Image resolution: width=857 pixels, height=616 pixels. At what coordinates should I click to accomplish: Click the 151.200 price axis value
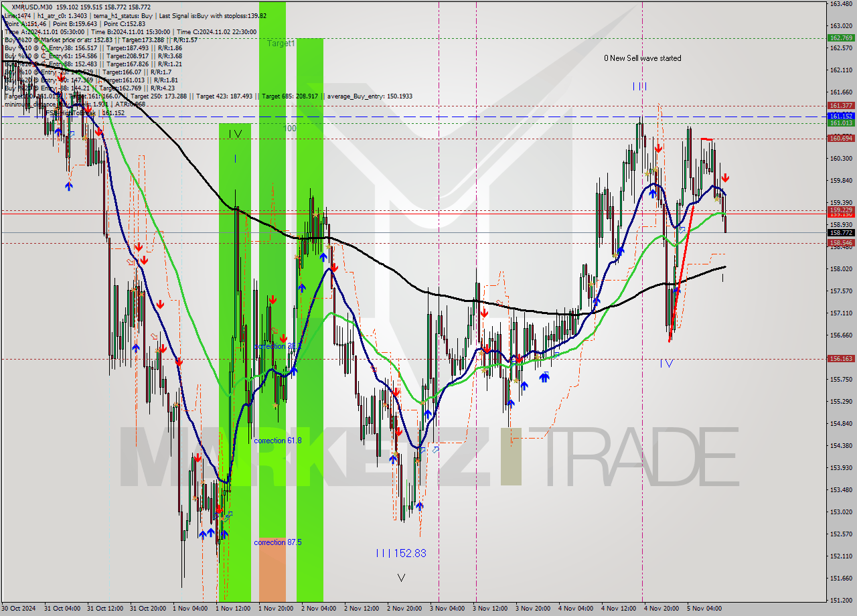pyautogui.click(x=840, y=601)
